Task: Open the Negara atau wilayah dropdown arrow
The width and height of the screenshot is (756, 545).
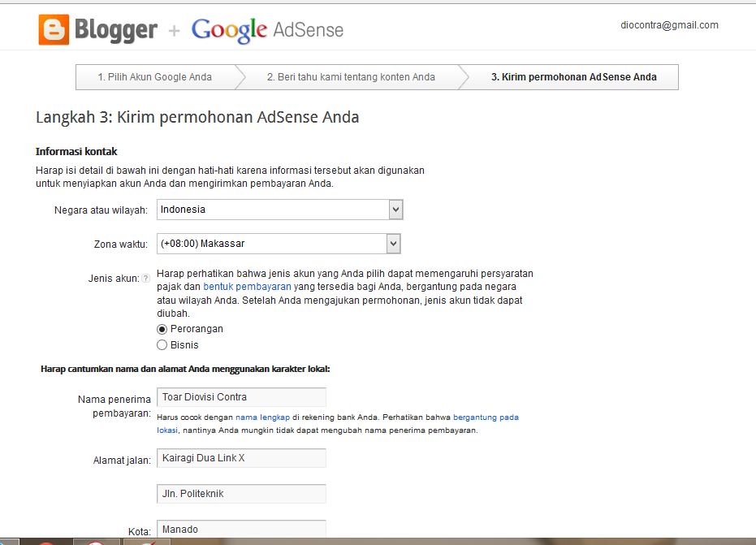Action: [x=395, y=210]
